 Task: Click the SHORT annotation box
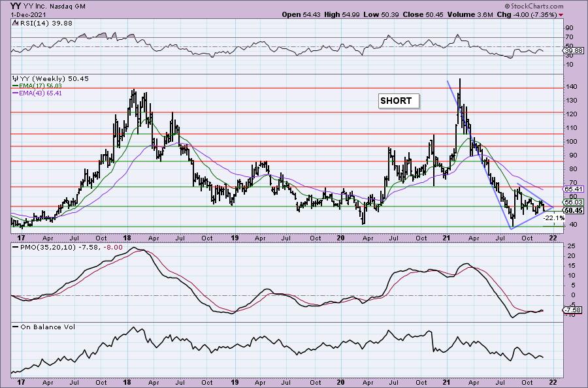[399, 101]
